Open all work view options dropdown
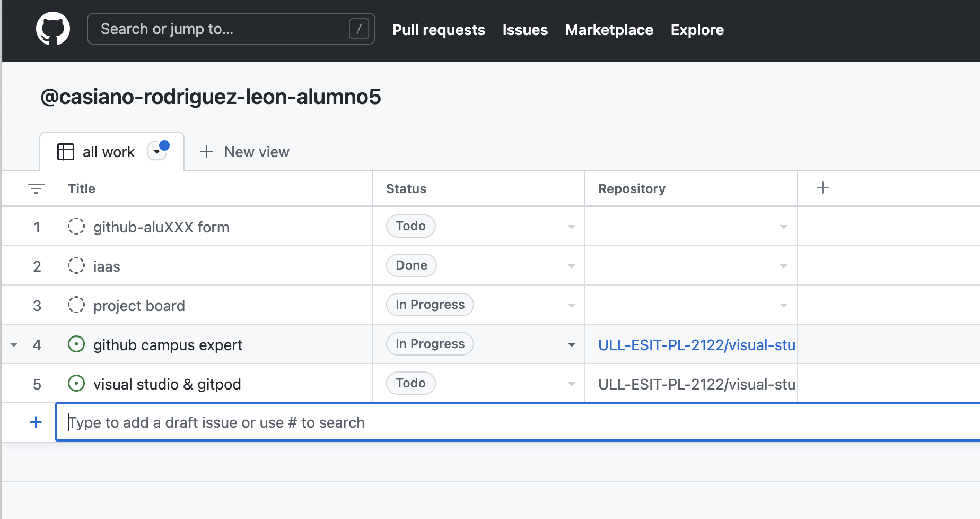980x519 pixels. (x=157, y=151)
